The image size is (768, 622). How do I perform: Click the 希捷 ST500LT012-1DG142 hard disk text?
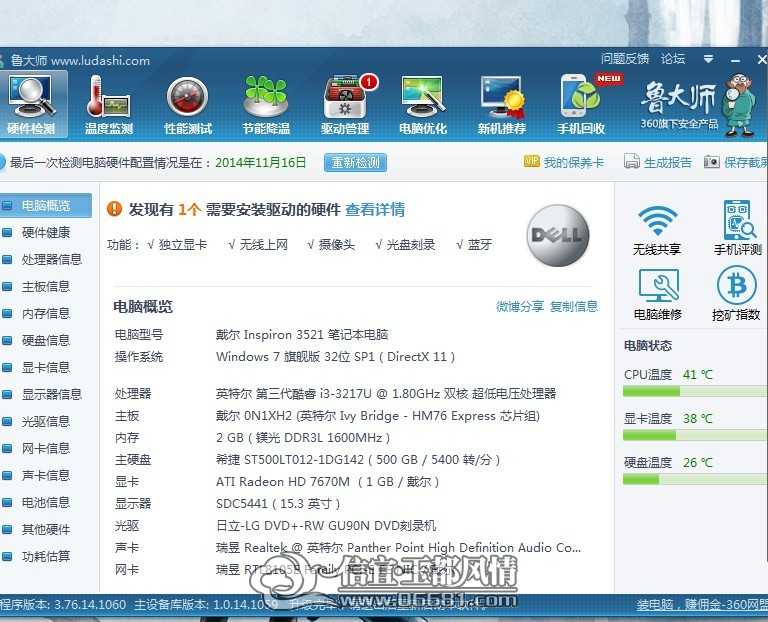[x=358, y=459]
